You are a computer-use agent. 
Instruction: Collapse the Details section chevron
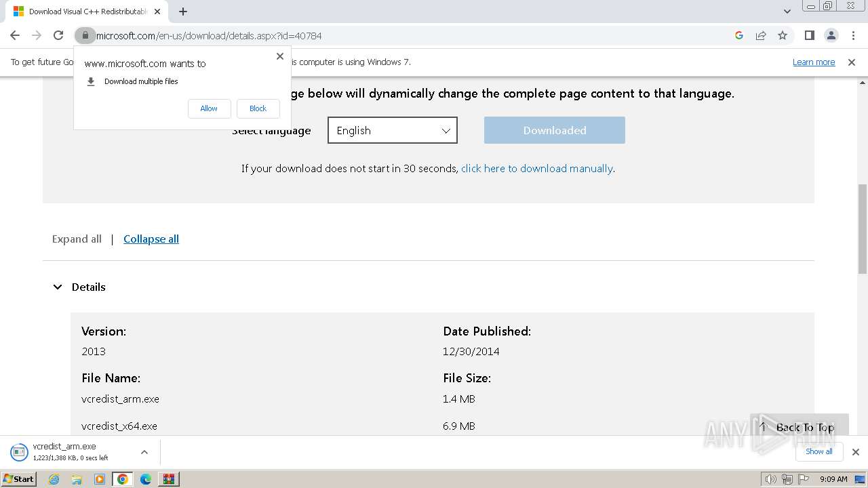click(x=58, y=287)
